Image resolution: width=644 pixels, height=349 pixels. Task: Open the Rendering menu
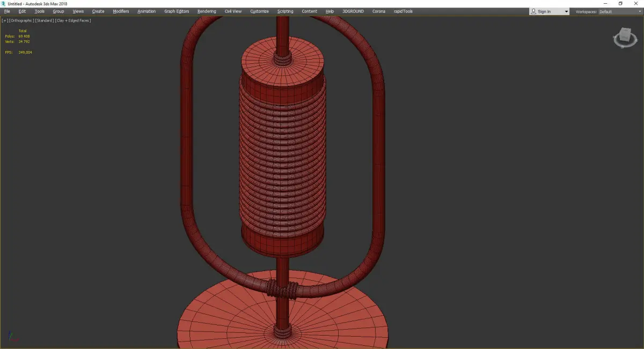207,11
